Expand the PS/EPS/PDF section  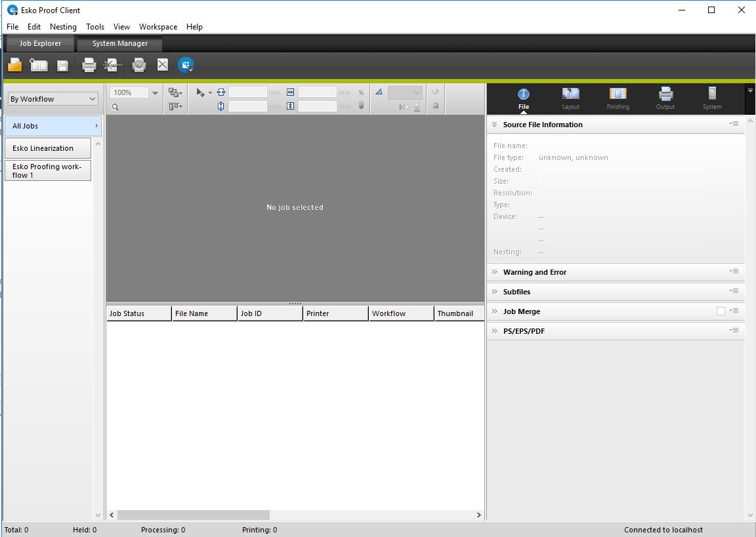(494, 331)
